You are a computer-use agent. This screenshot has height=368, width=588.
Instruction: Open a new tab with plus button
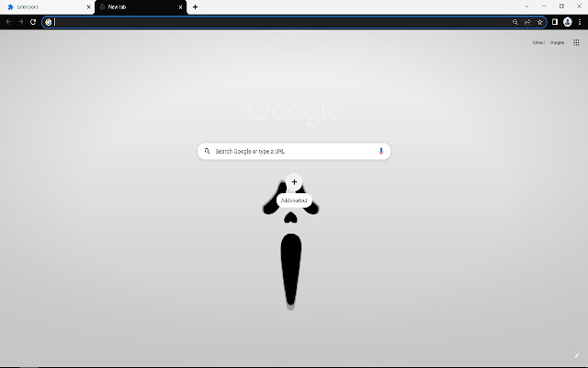(195, 7)
